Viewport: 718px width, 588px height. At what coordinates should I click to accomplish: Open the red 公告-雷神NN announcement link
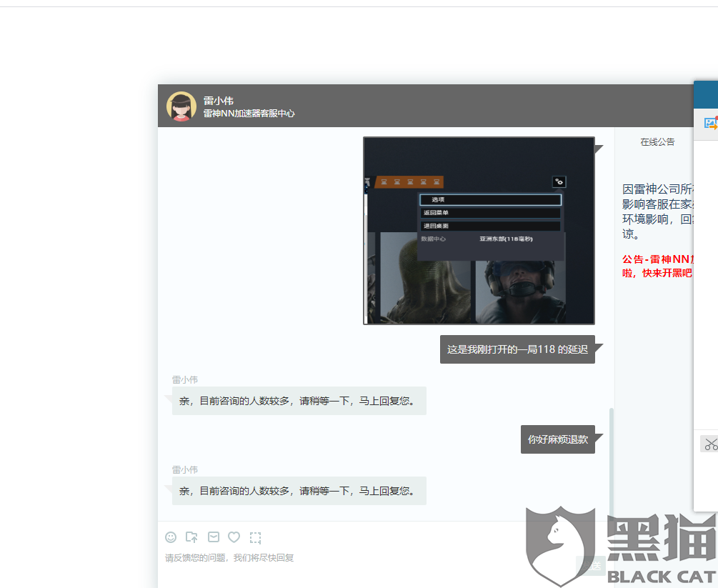[657, 266]
